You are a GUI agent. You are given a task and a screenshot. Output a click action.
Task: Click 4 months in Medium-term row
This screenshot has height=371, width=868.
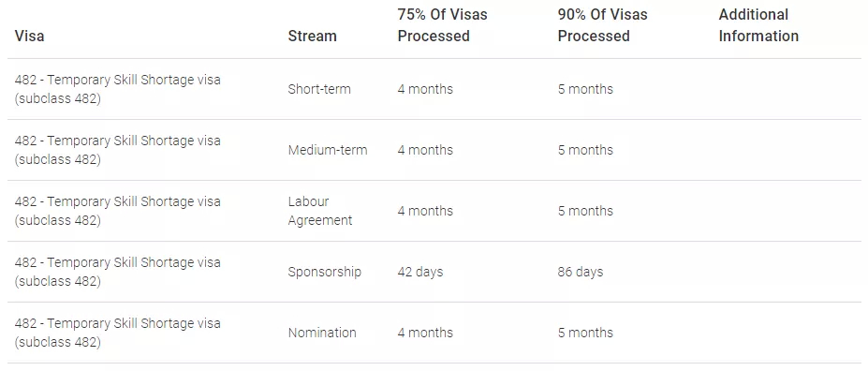(x=425, y=150)
